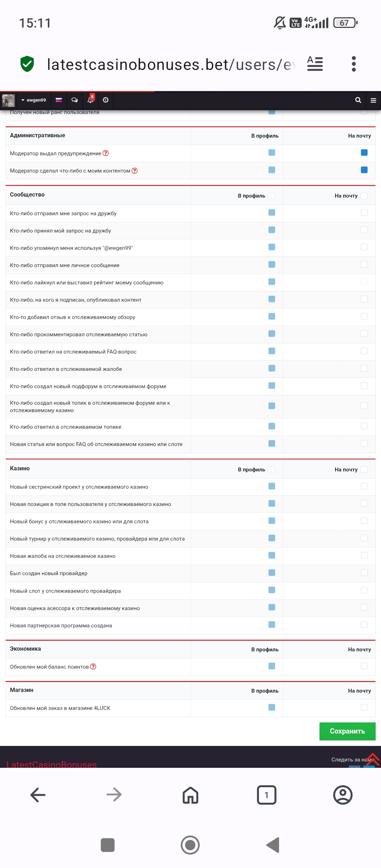Image resolution: width=381 pixels, height=868 pixels.
Task: Click the help icon beside 'Модератор выдал предупреждение'
Action: [x=105, y=153]
